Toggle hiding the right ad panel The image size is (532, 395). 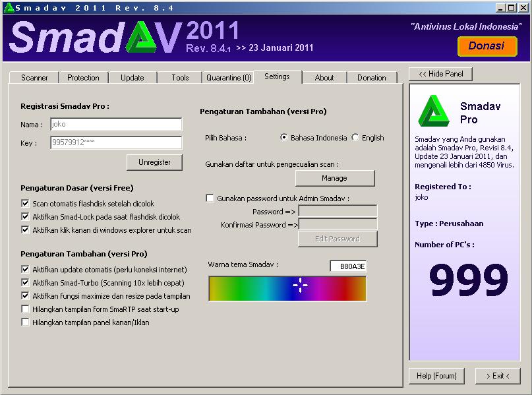coord(26,322)
